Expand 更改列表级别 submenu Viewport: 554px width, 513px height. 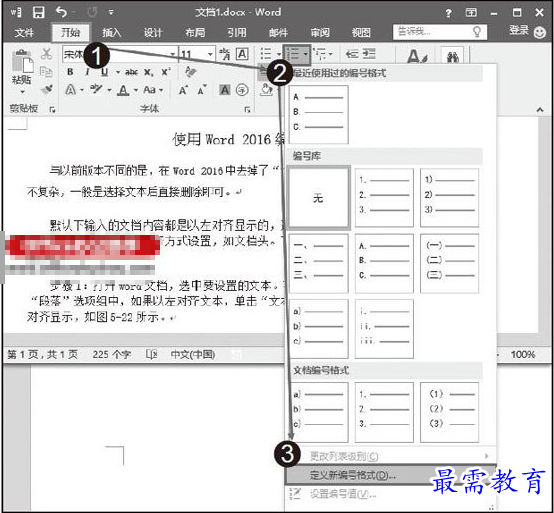pos(391,456)
